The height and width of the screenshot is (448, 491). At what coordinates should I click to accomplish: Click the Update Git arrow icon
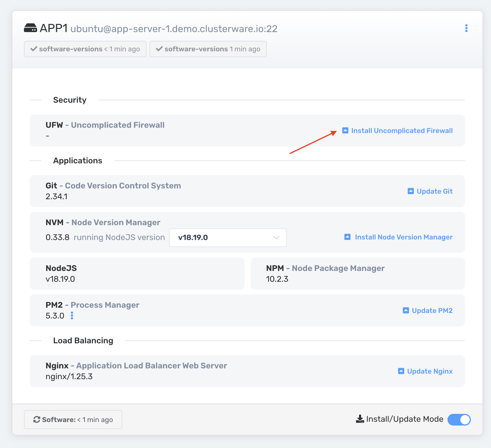(x=411, y=191)
